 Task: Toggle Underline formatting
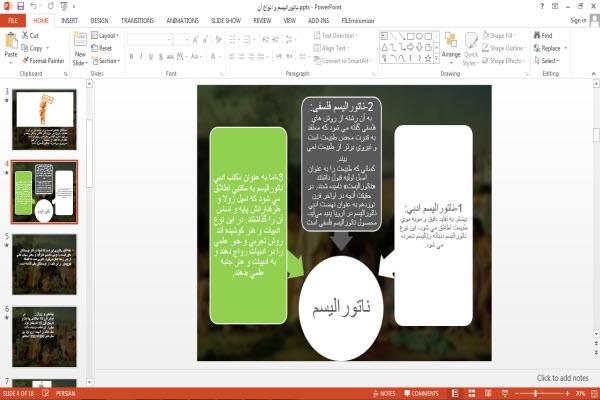pyautogui.click(x=151, y=57)
